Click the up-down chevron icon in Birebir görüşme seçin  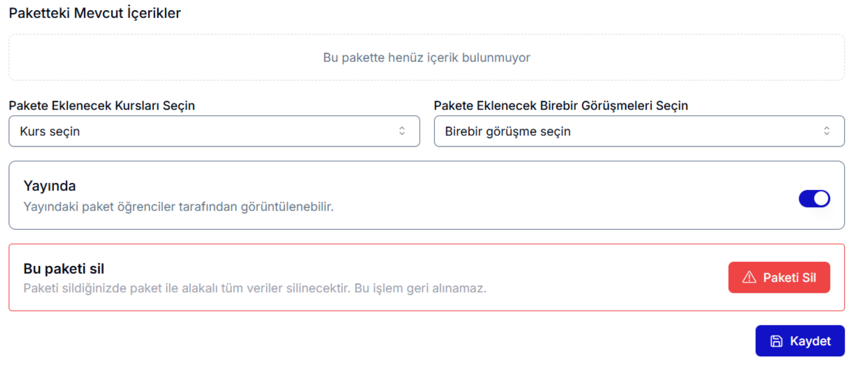pos(827,131)
